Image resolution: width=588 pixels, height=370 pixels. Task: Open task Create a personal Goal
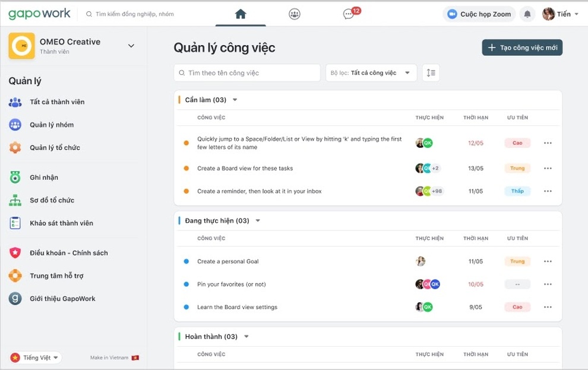pos(228,261)
